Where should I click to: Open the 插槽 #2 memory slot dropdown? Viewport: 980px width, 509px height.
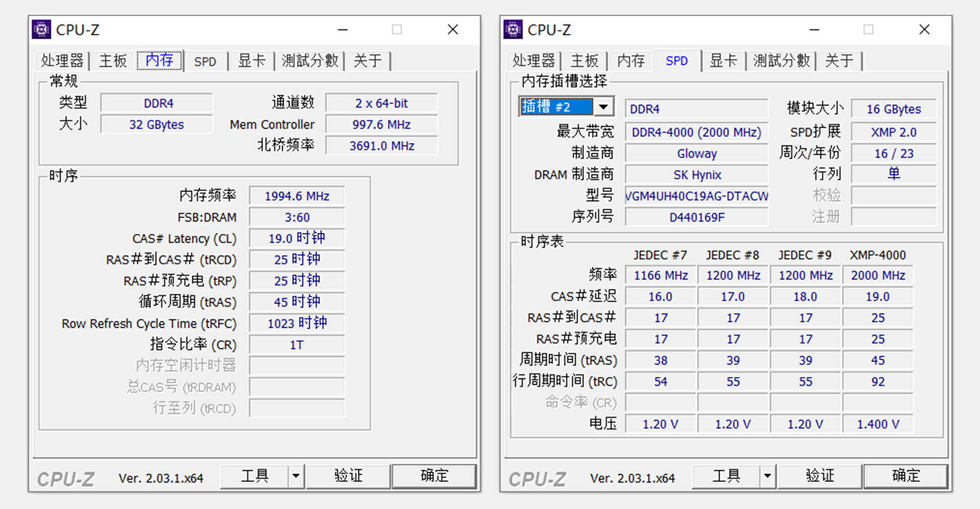click(604, 107)
